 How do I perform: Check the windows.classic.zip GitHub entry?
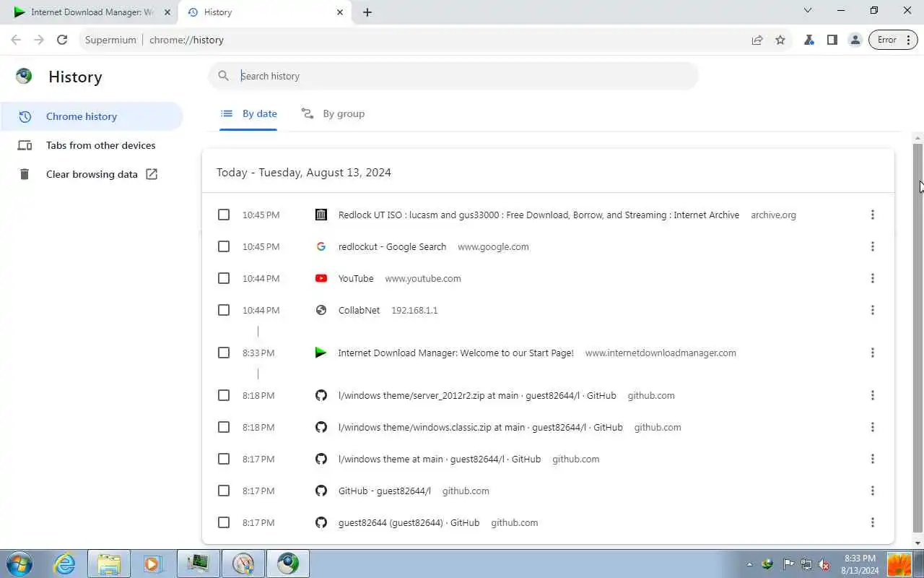[224, 427]
